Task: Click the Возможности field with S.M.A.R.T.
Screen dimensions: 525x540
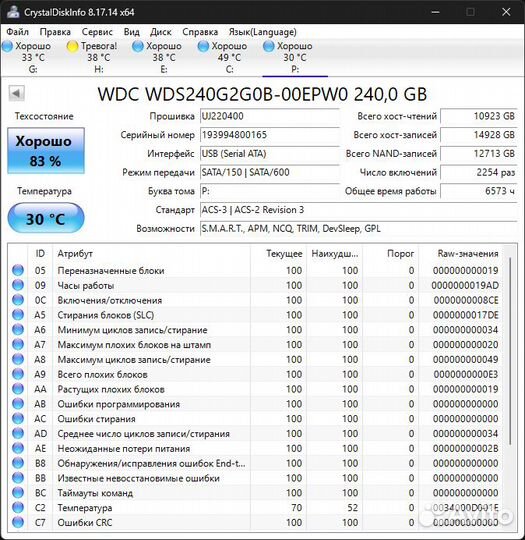Action: point(358,229)
